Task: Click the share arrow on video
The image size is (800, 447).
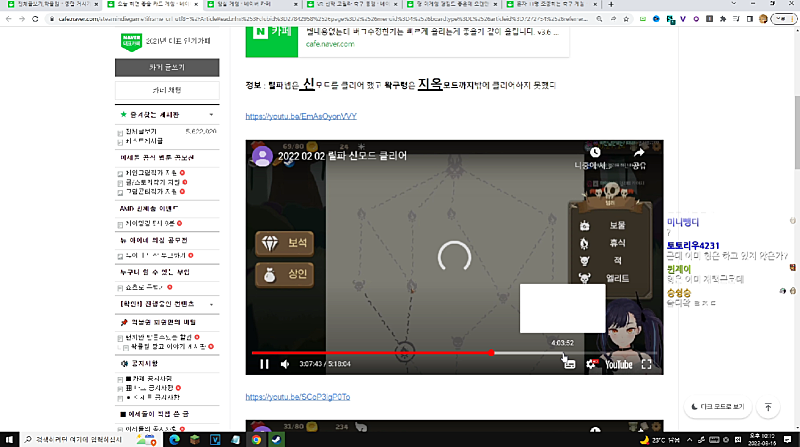Action: 638,153
